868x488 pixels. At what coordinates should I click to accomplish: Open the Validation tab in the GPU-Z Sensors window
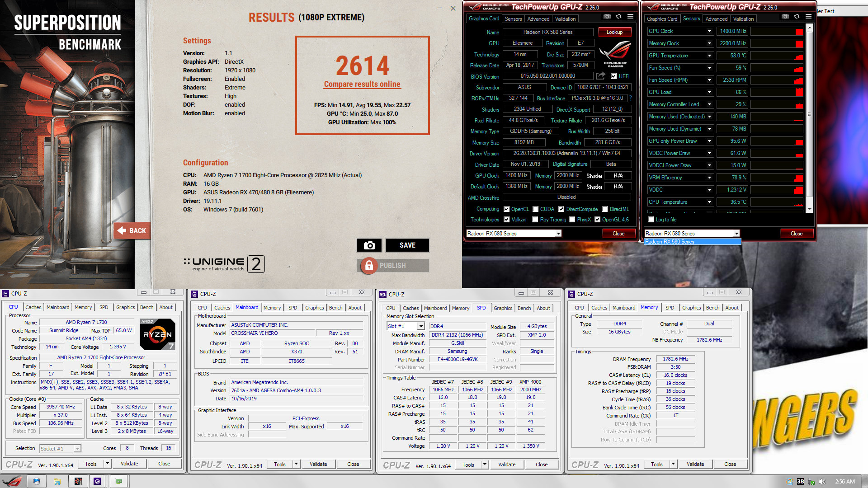coord(743,19)
